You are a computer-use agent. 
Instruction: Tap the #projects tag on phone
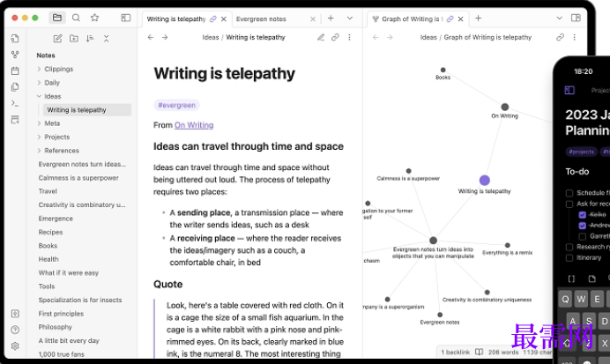click(x=581, y=152)
